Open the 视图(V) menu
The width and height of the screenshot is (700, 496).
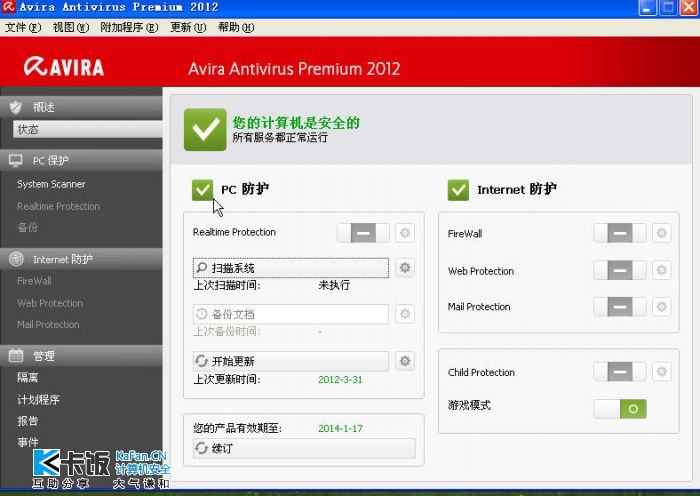tap(71, 28)
